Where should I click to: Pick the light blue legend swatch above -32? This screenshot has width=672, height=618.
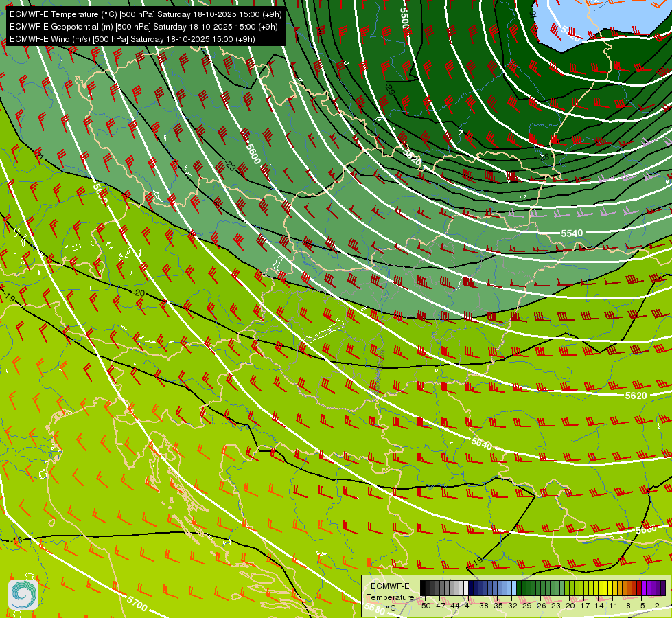click(x=514, y=588)
